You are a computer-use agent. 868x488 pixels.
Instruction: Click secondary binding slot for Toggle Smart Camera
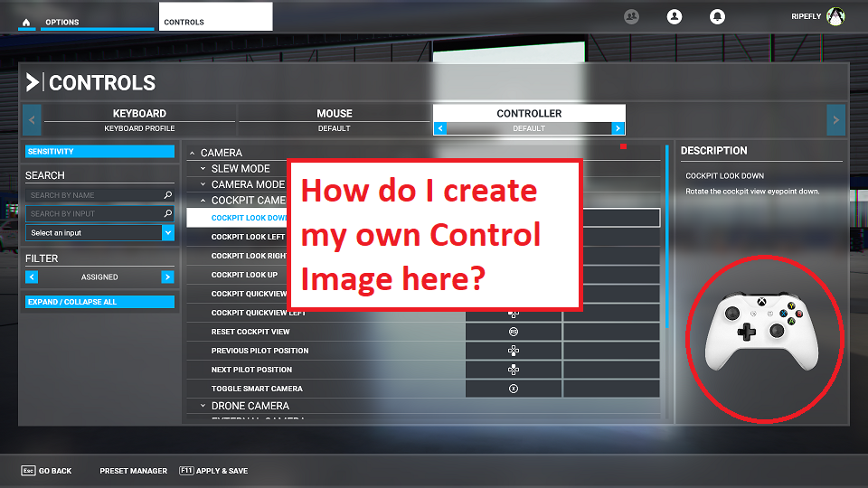tap(611, 389)
